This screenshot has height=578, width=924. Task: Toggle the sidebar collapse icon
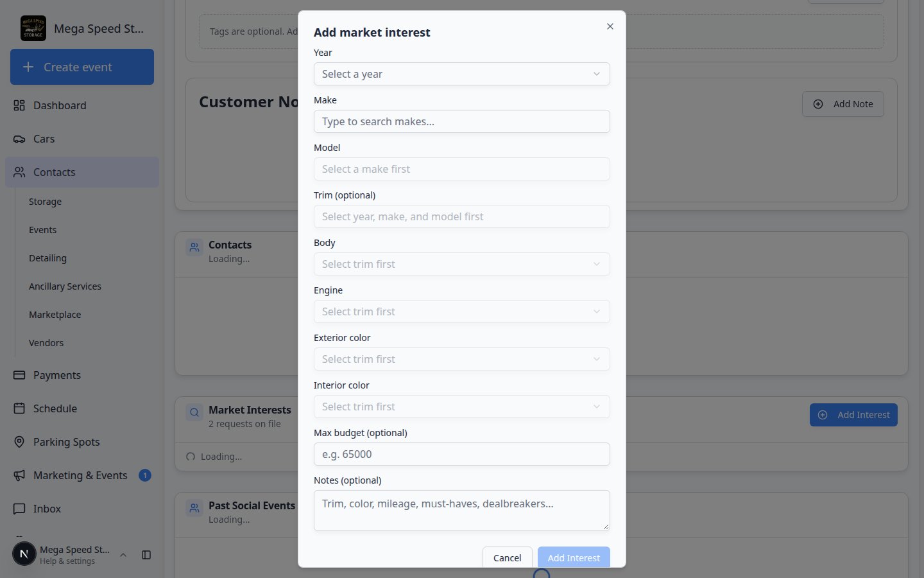[146, 555]
